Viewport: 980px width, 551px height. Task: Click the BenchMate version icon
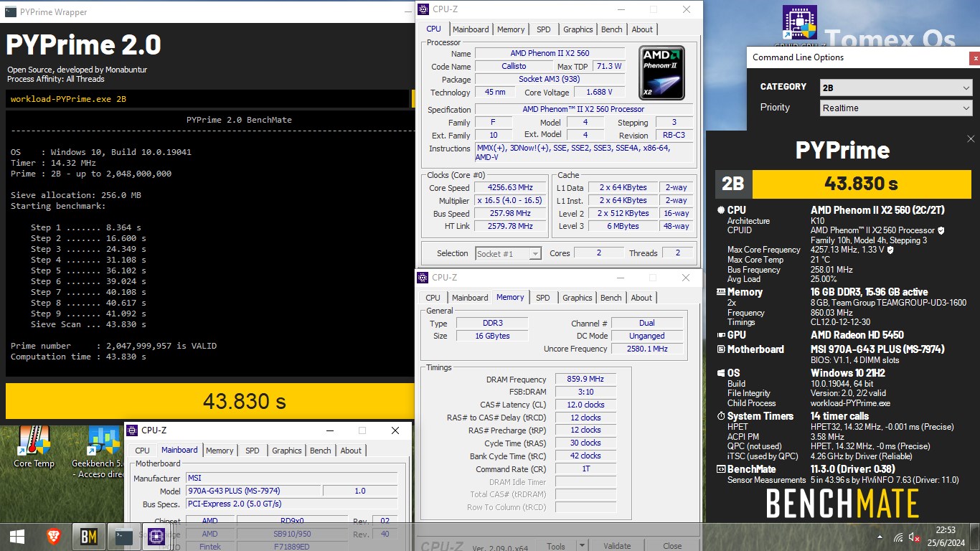tap(720, 469)
